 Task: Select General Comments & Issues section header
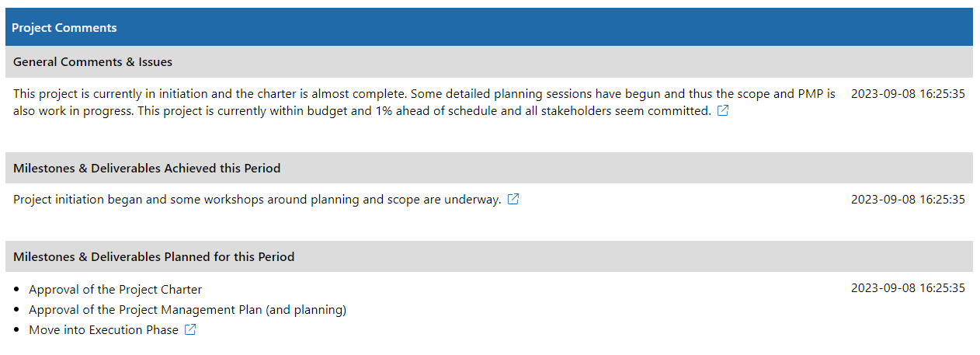(x=488, y=61)
